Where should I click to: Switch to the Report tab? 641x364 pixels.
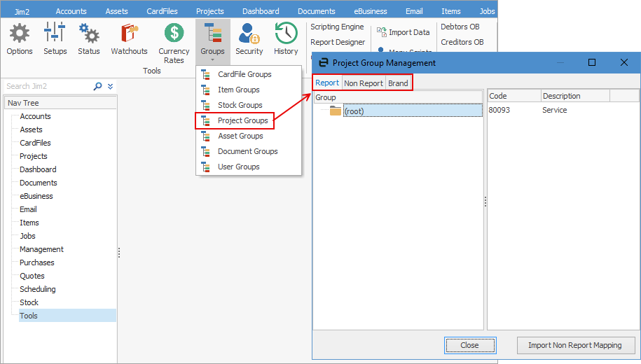coord(327,83)
